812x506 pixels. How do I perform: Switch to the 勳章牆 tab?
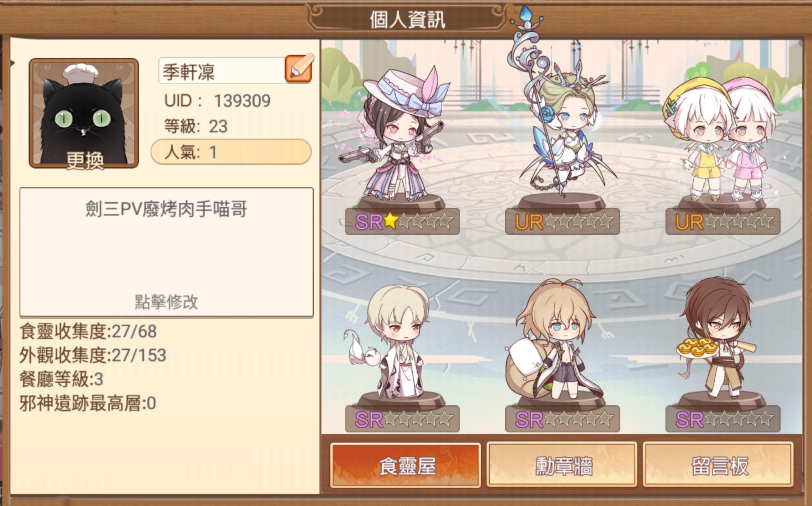(x=562, y=465)
